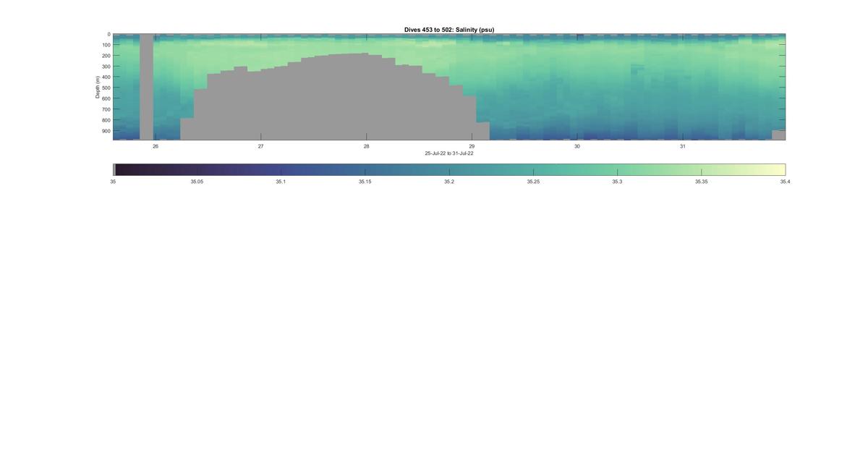Click the x-axis label '25-Jul-22 to 31-Jul-22'
The width and height of the screenshot is (868, 450).
pos(449,153)
